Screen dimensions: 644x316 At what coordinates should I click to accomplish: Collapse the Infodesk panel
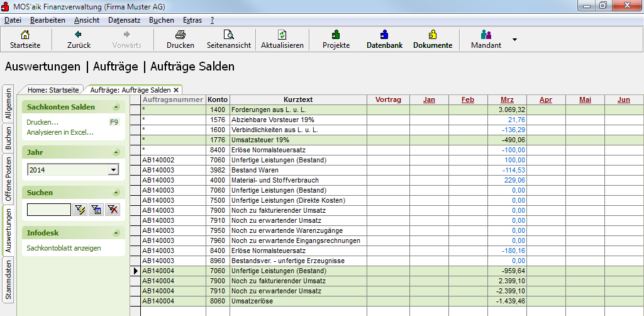[116, 233]
